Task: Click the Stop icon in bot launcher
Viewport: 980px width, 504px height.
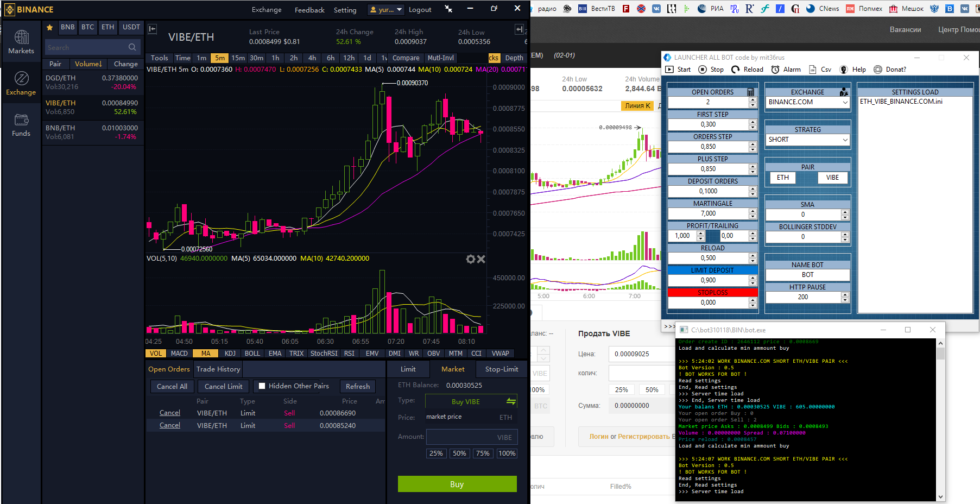Action: 703,70
